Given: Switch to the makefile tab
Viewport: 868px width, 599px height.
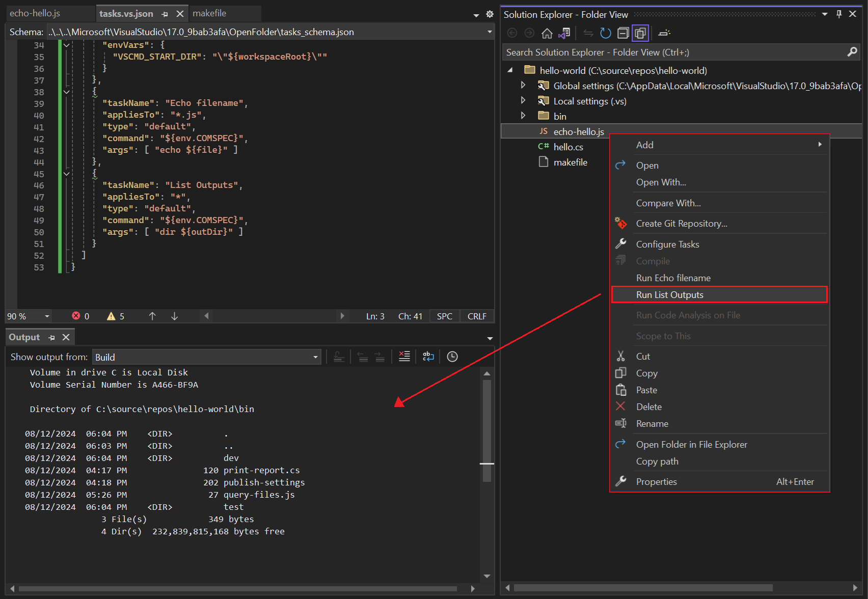Looking at the screenshot, I should [209, 13].
